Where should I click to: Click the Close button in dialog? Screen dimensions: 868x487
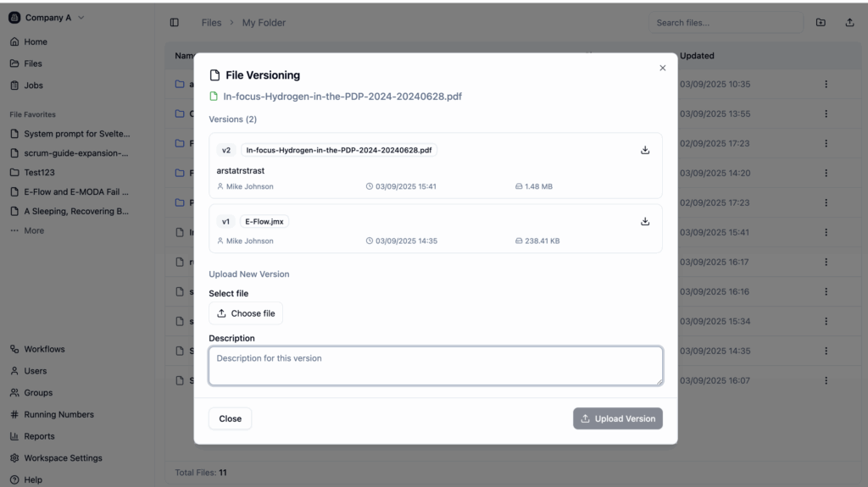pos(230,418)
